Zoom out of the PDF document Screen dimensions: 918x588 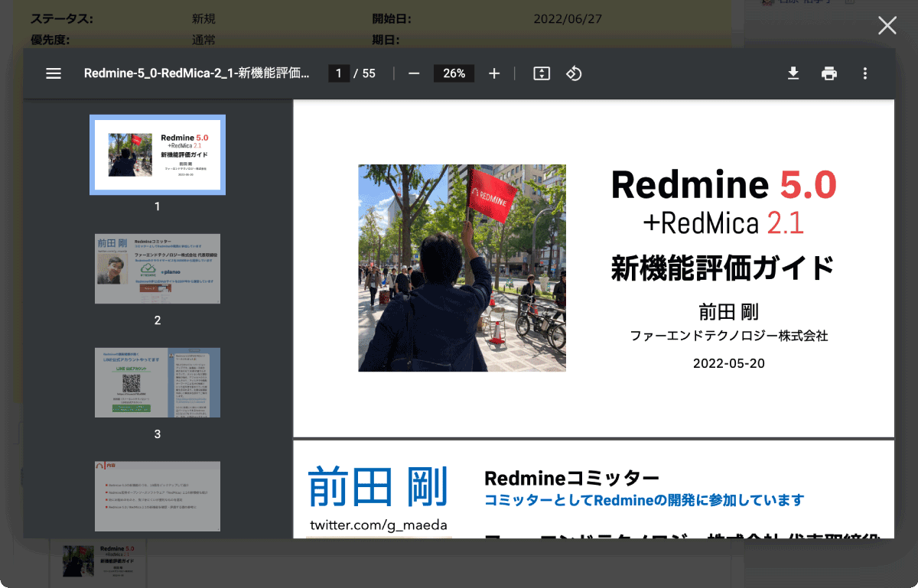tap(414, 73)
